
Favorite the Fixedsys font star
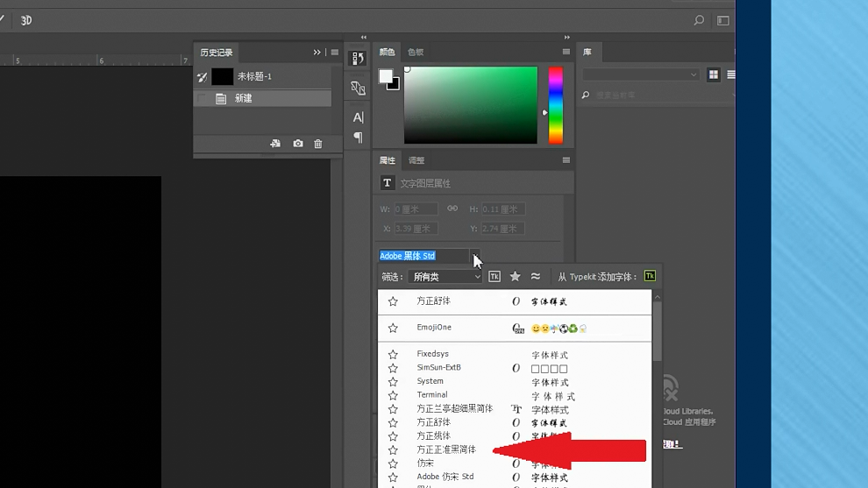(x=393, y=355)
